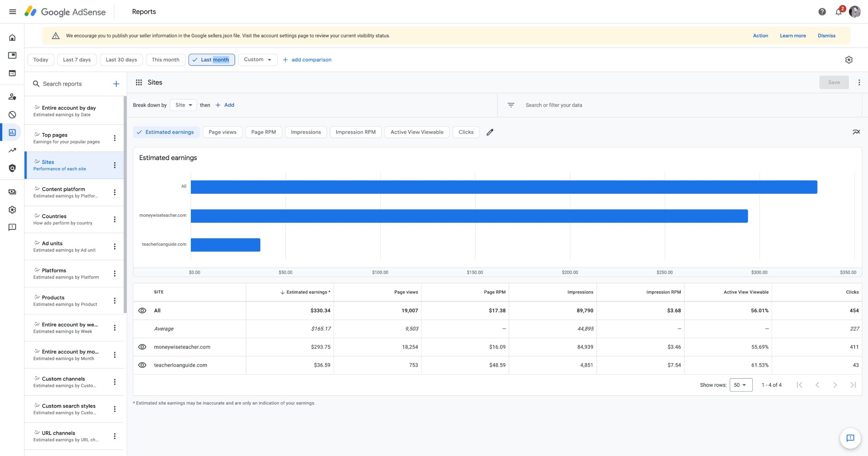
Task: Open notifications bell with 2 alerts
Action: (839, 12)
